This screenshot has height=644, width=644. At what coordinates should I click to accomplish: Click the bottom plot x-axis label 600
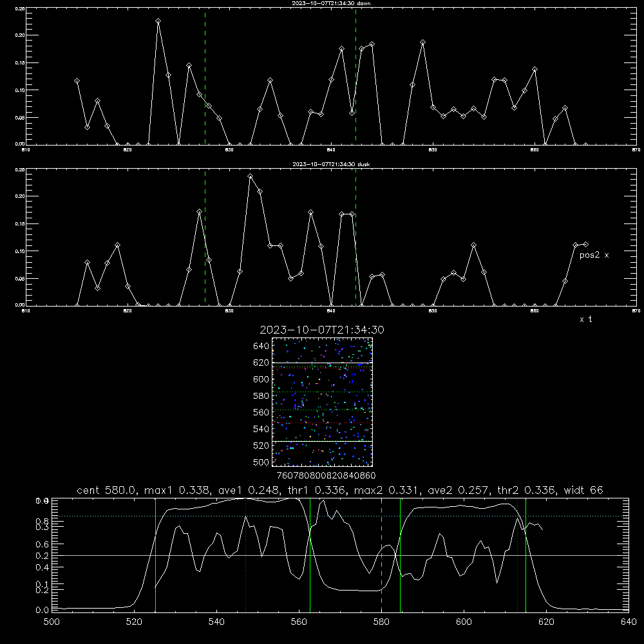point(464,622)
